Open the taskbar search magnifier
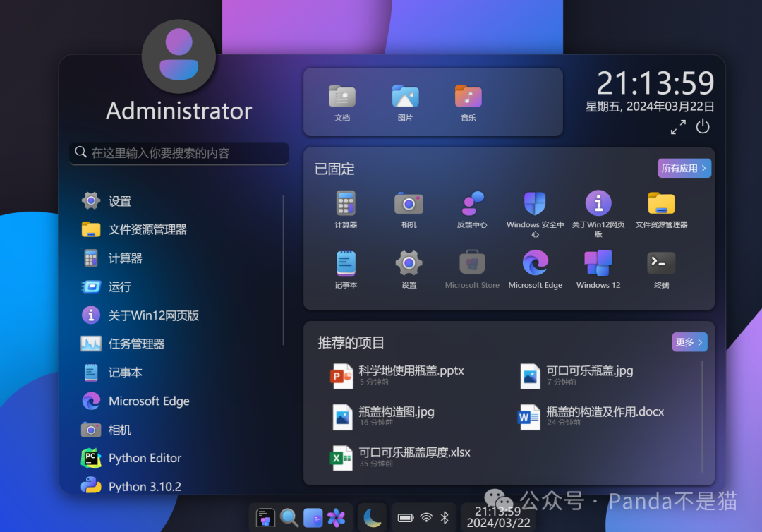This screenshot has width=762, height=532. click(289, 518)
